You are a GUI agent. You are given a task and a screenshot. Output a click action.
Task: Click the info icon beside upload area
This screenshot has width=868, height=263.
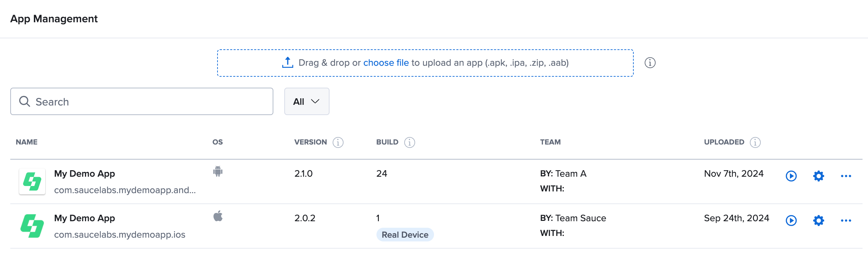pyautogui.click(x=650, y=63)
